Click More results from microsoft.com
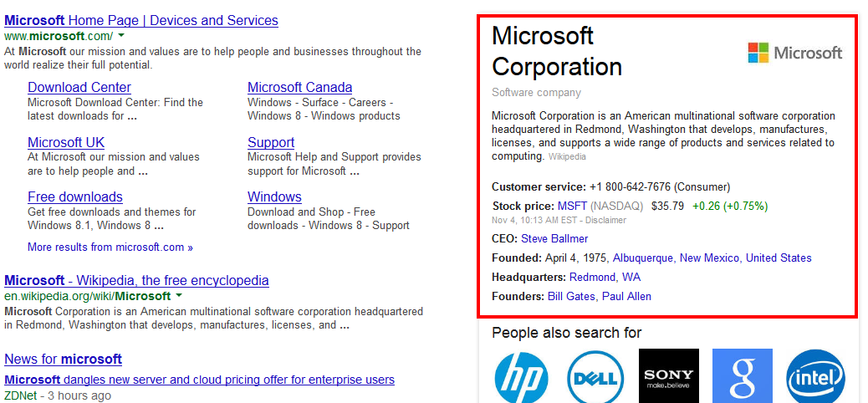The image size is (868, 403). 110,247
